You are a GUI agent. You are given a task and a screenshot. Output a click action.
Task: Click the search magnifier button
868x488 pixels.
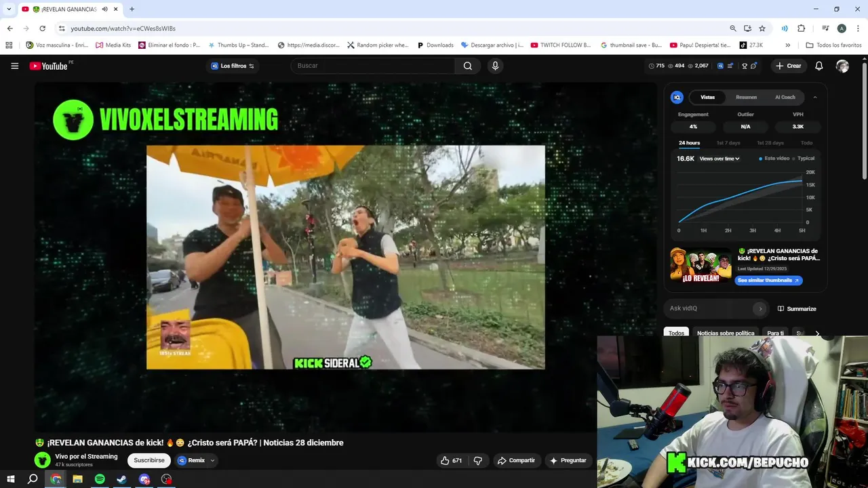(468, 66)
